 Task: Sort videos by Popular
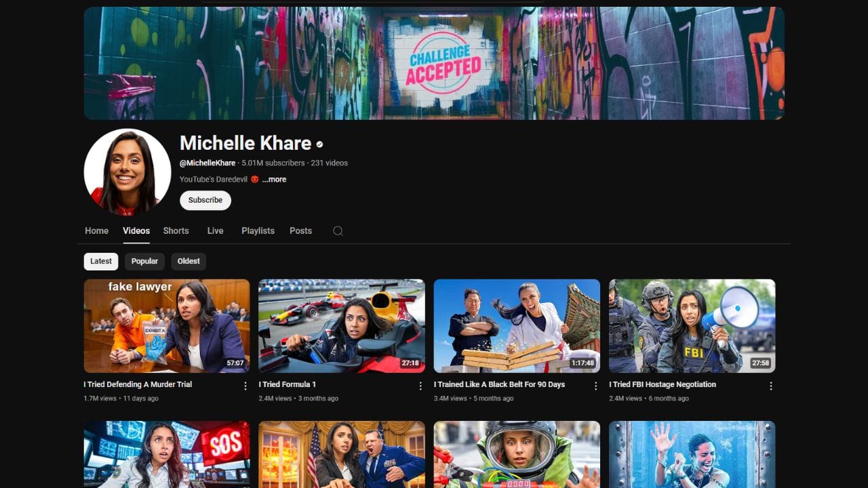(144, 262)
